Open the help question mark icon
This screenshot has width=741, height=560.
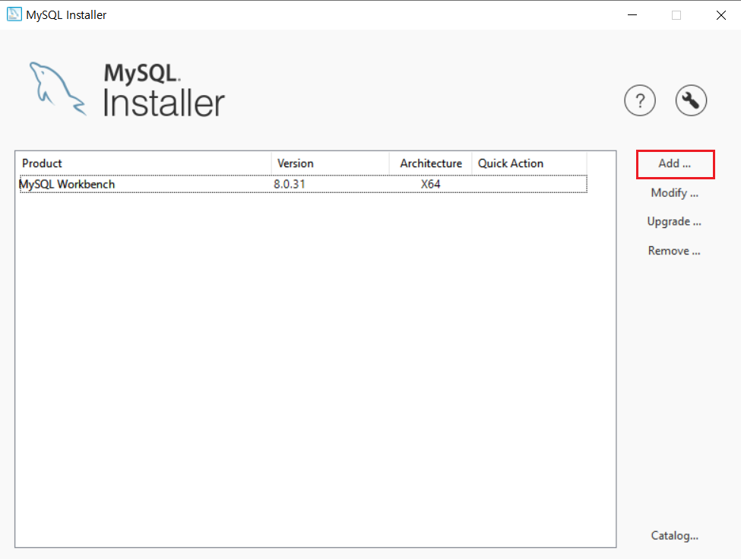[x=640, y=100]
